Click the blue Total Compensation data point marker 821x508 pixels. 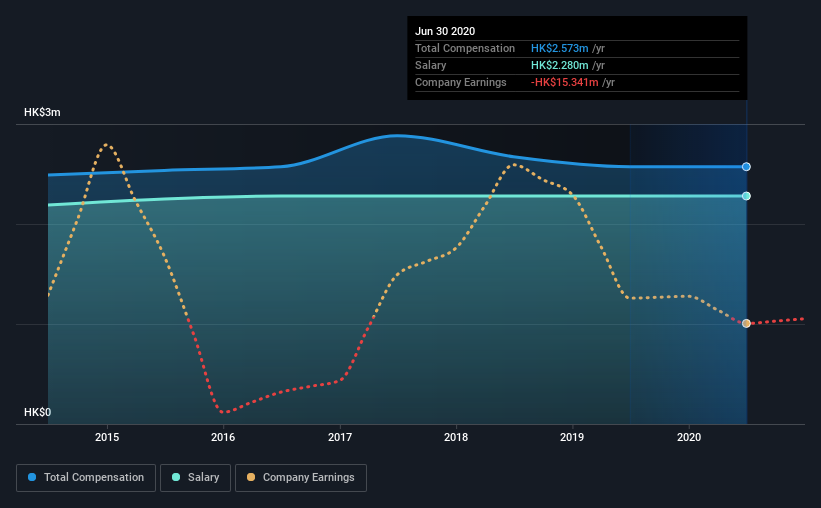[746, 167]
